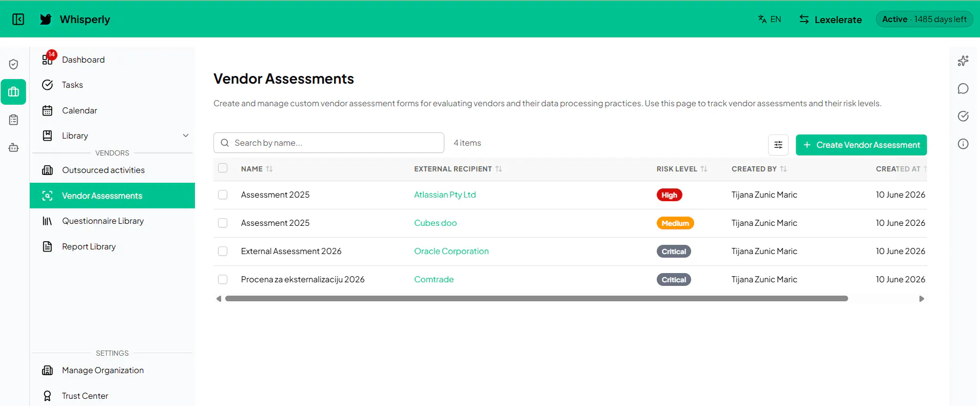Check the External Assessment 2026 row
The height and width of the screenshot is (406, 980).
tap(223, 251)
